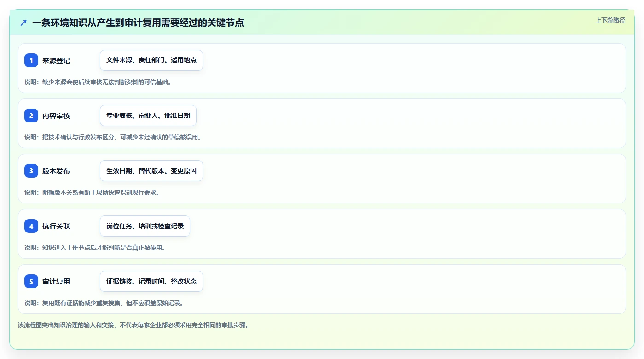
Task: Click the 版本发布 step title
Action: [x=56, y=171]
